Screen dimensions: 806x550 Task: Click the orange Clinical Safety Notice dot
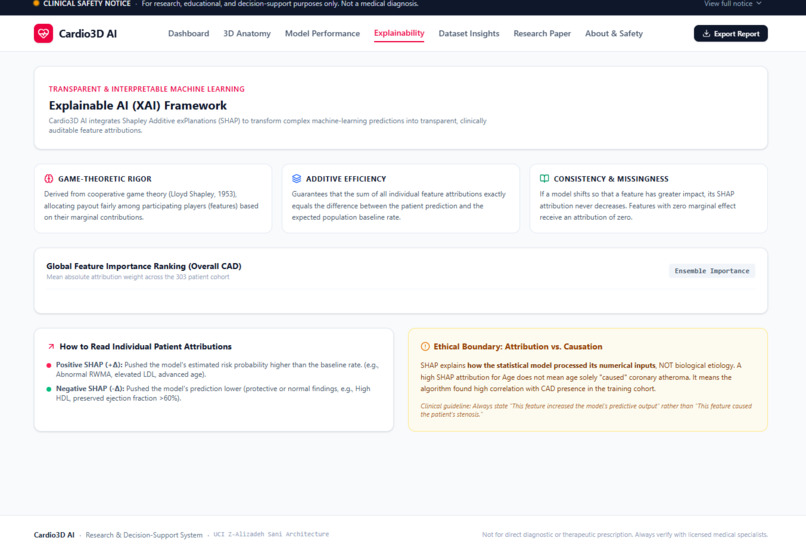[x=36, y=3]
